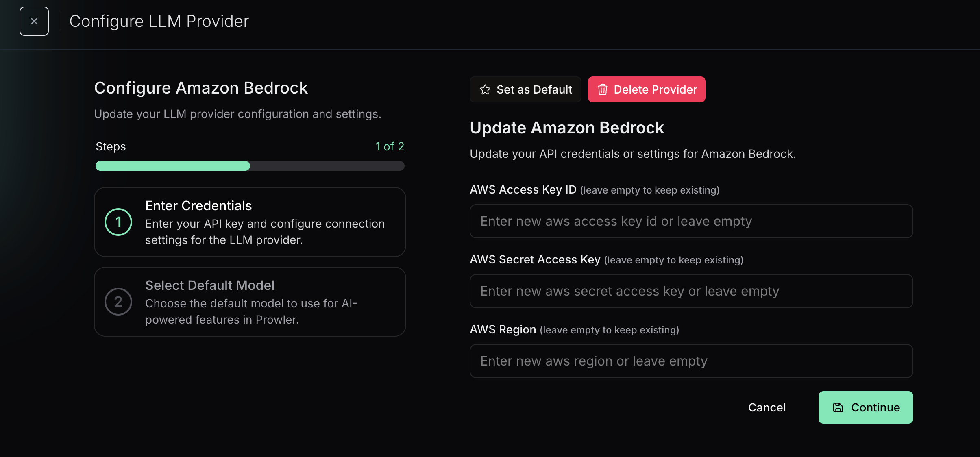
Task: Click the green filled steps progress bar
Action: click(172, 166)
